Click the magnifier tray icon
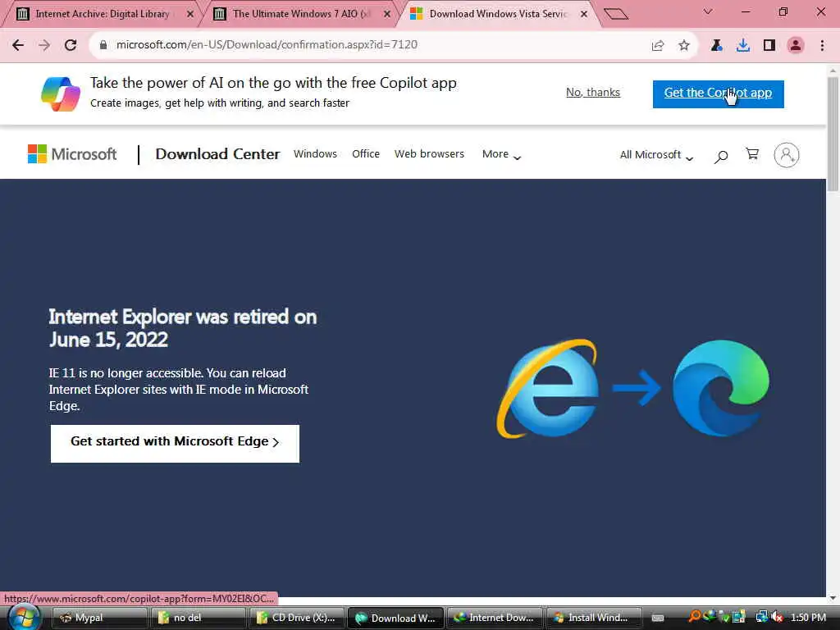 694,617
